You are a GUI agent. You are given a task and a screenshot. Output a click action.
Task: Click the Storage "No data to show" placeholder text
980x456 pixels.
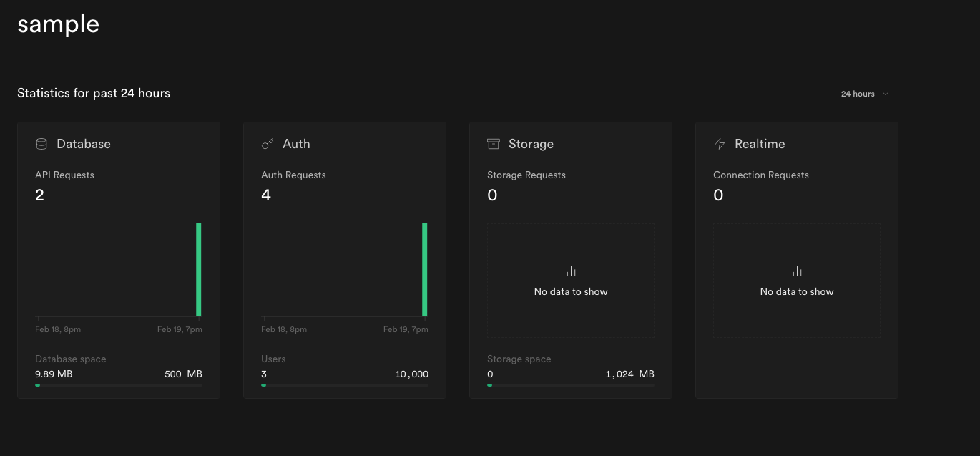tap(571, 291)
